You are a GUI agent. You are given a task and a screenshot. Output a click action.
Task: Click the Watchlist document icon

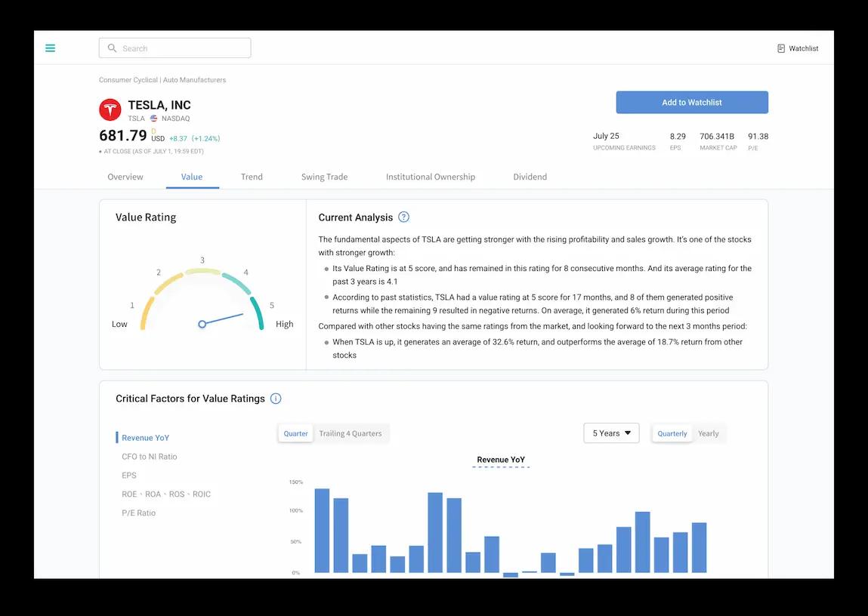[x=781, y=48]
